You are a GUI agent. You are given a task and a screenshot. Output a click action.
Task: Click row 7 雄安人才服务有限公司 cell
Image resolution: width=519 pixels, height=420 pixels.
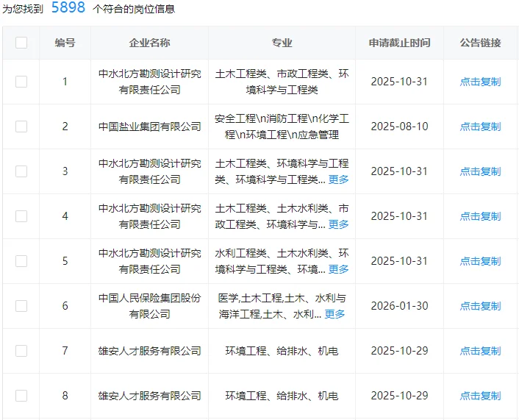[x=150, y=351]
